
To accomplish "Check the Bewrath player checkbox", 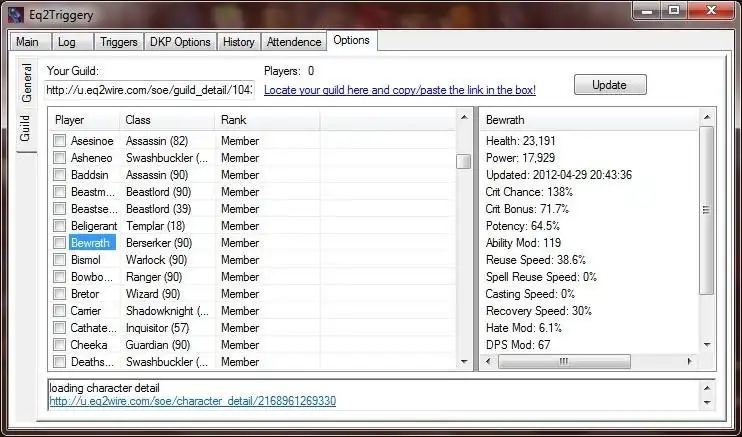I will (x=60, y=243).
